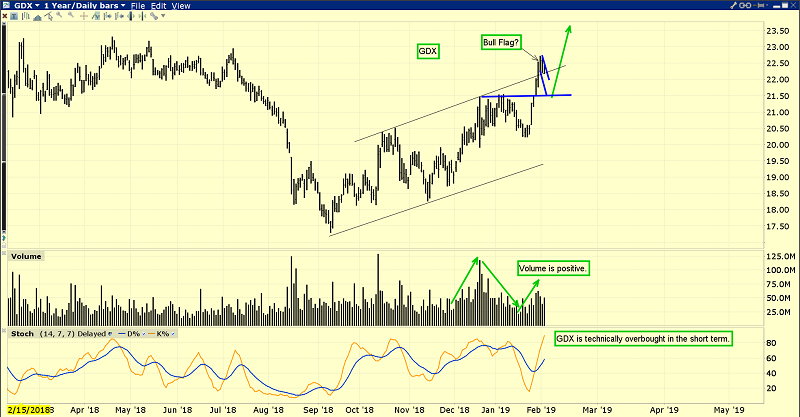Choose the bar chart type icon
The image size is (800, 417).
point(26,16)
